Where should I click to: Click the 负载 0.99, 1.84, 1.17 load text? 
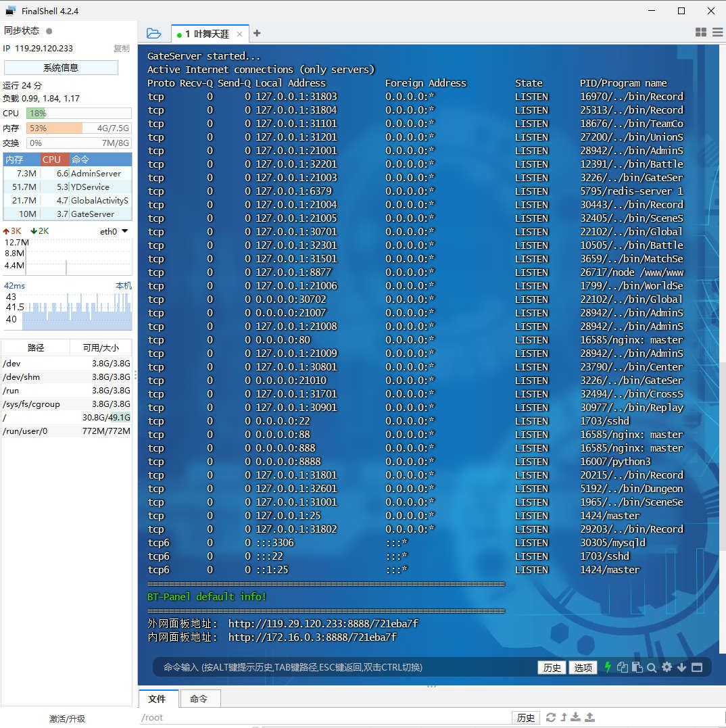[41, 99]
